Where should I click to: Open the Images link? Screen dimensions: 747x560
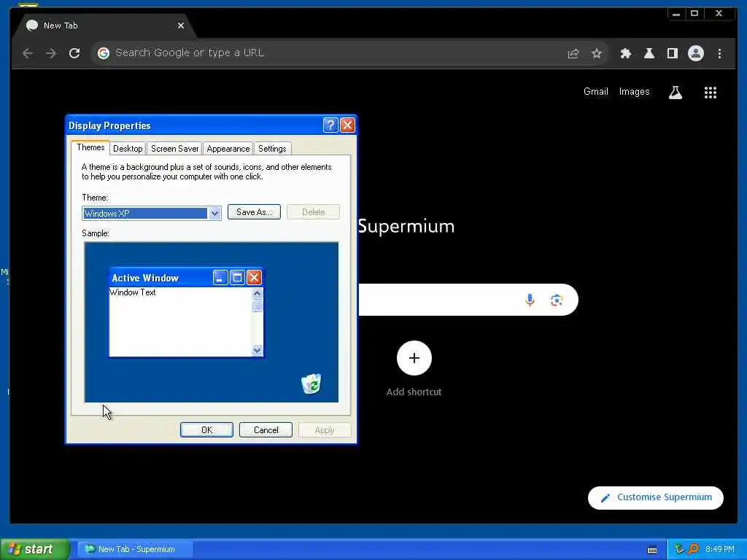click(634, 91)
